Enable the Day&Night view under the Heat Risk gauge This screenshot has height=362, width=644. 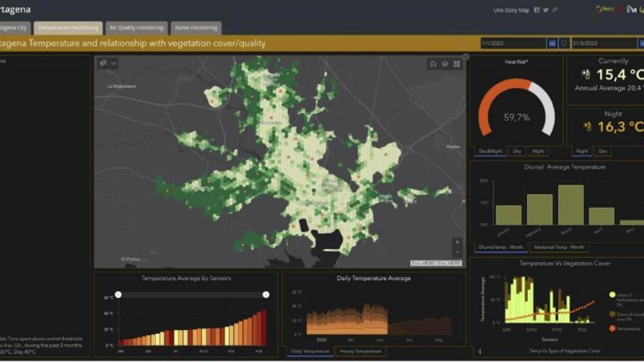click(489, 151)
